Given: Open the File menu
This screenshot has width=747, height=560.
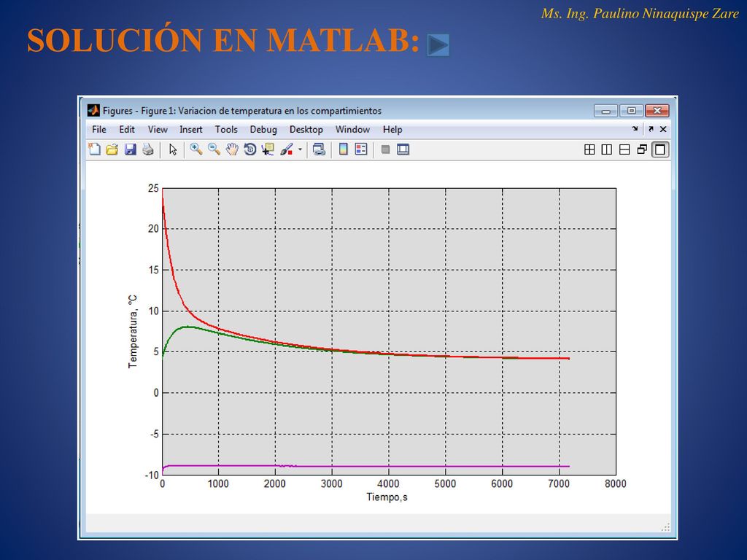Looking at the screenshot, I should pos(99,130).
